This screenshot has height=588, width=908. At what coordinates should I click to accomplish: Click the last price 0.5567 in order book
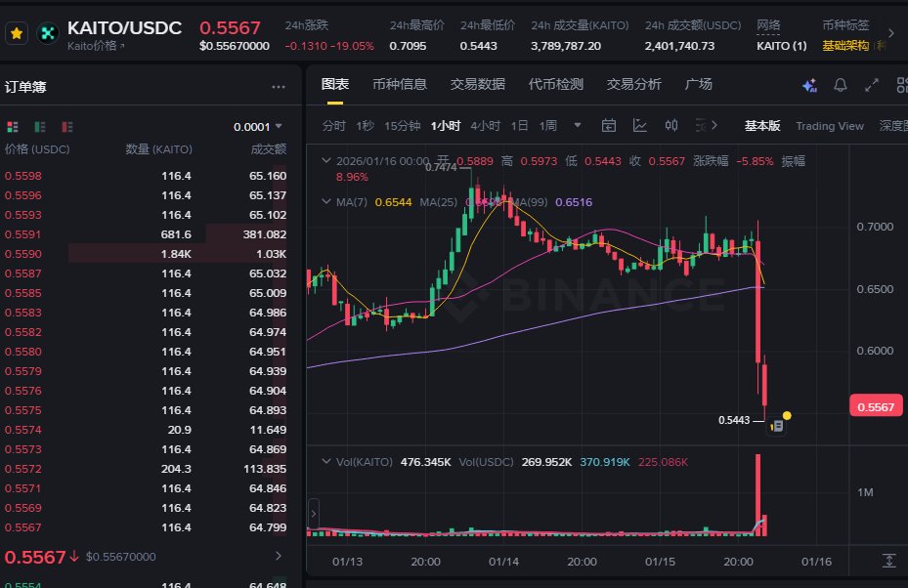tap(35, 557)
